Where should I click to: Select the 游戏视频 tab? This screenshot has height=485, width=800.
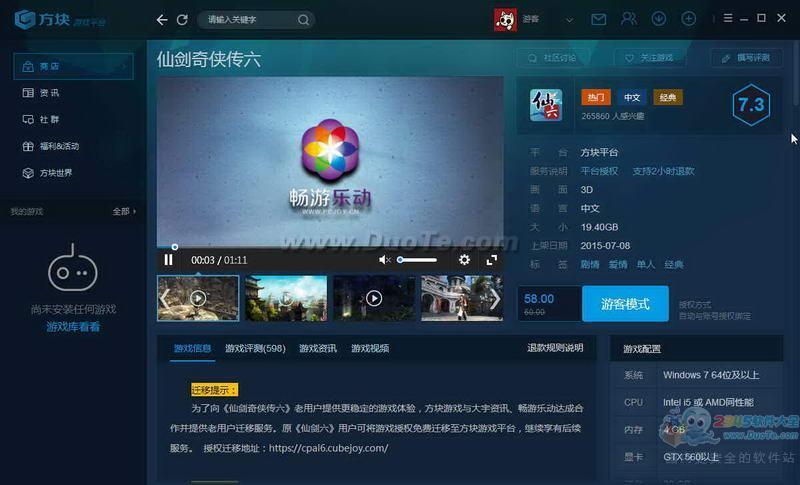[x=370, y=348]
